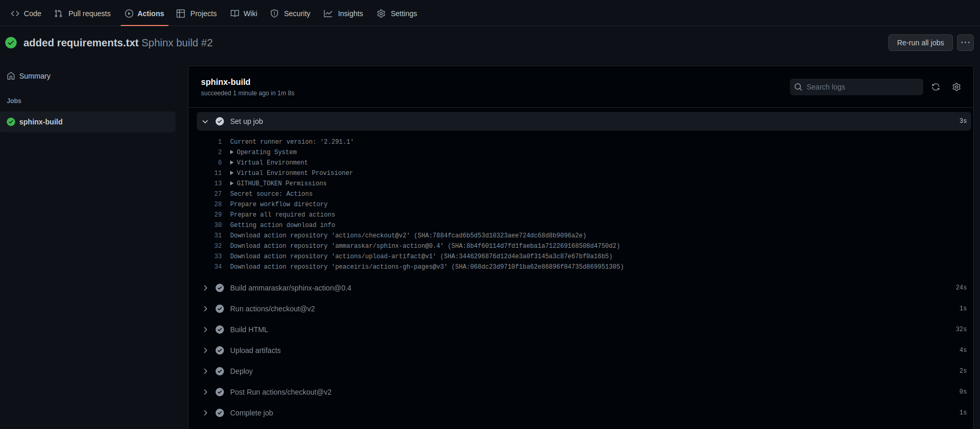Open the Projects tab

[x=196, y=14]
